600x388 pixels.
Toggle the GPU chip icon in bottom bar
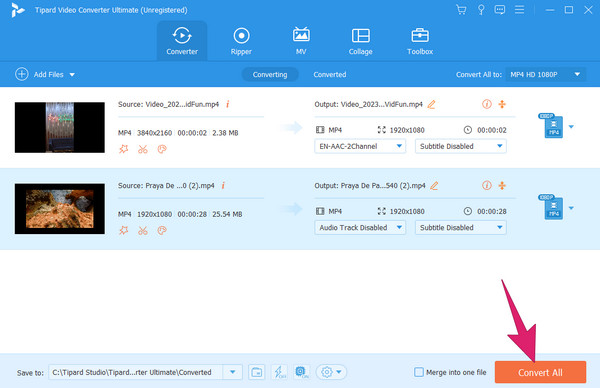point(302,372)
